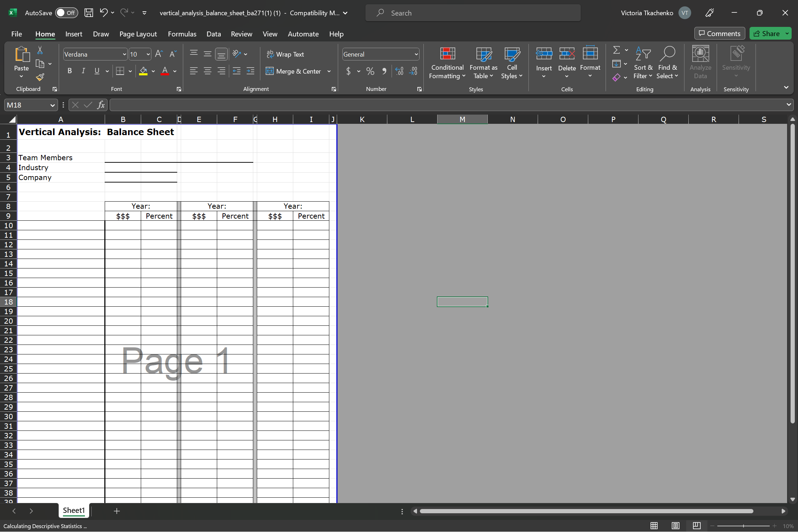Click the Share button
This screenshot has height=532, width=798.
(x=767, y=34)
